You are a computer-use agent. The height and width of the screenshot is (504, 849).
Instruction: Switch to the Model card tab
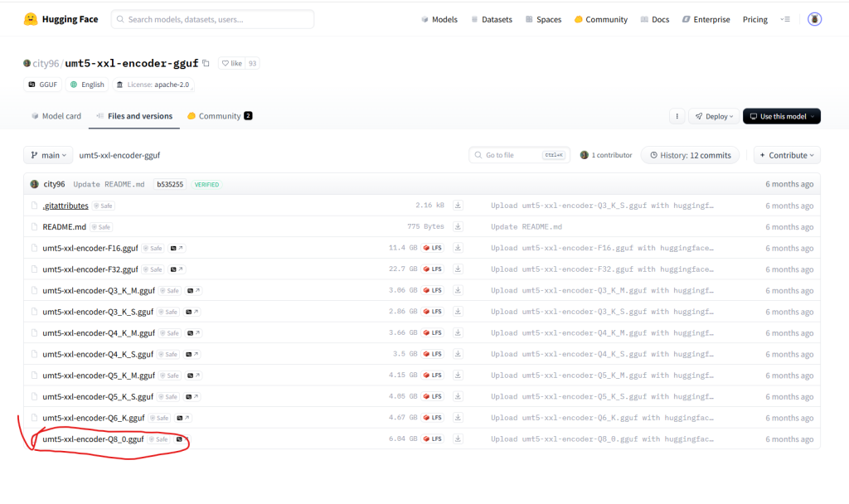pyautogui.click(x=56, y=117)
